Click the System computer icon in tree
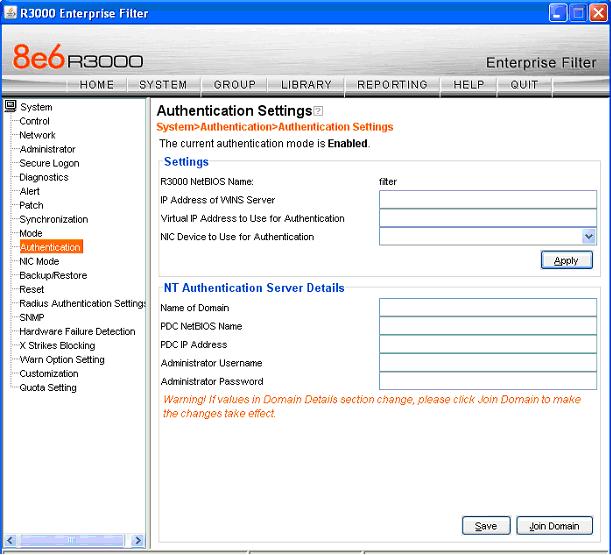Image resolution: width=611 pixels, height=555 pixels. coord(10,106)
